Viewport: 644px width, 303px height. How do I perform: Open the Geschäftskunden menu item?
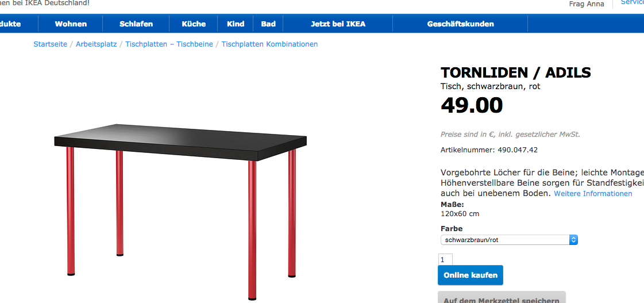coord(460,24)
